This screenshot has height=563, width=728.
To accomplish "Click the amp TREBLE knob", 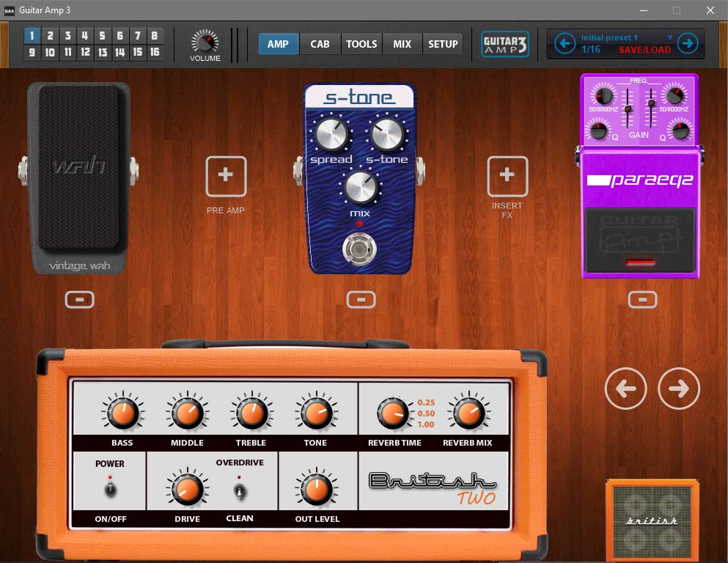I will pyautogui.click(x=251, y=413).
